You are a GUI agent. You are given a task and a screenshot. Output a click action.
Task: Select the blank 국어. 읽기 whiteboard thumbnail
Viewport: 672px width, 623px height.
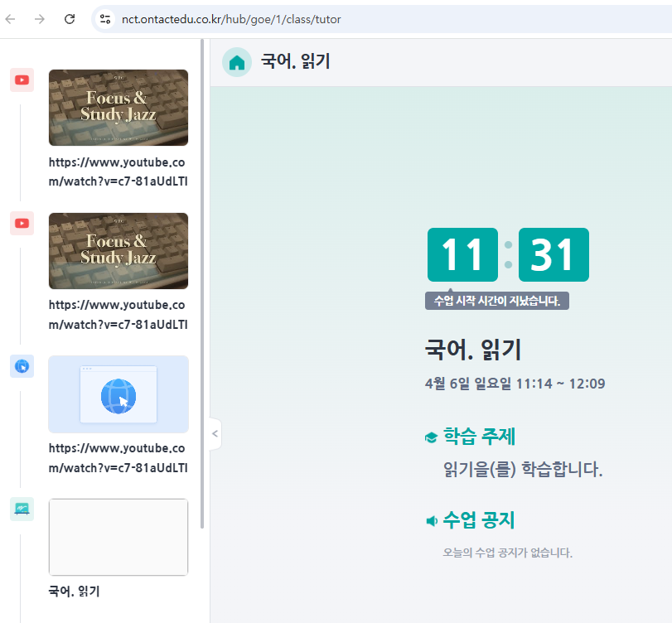pyautogui.click(x=118, y=537)
